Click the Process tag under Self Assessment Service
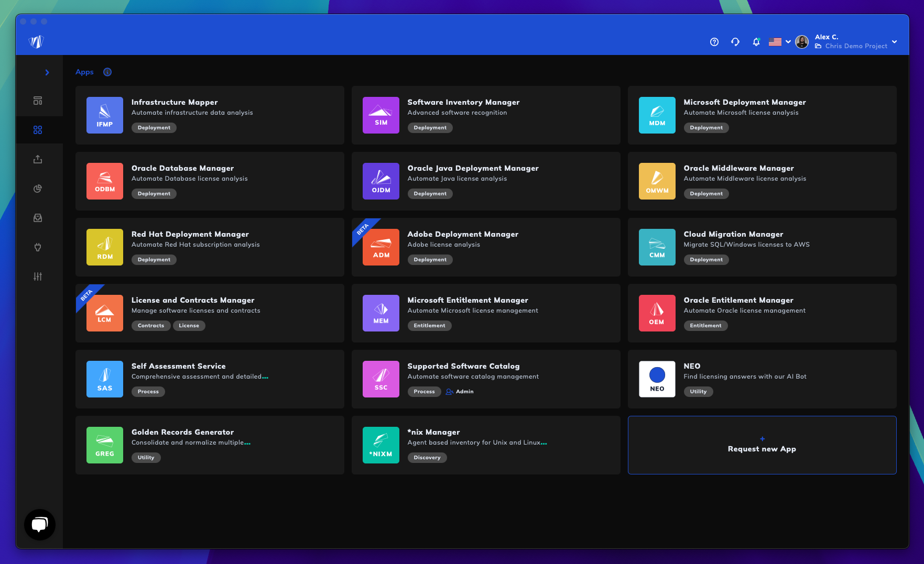The width and height of the screenshot is (924, 564). tap(148, 392)
